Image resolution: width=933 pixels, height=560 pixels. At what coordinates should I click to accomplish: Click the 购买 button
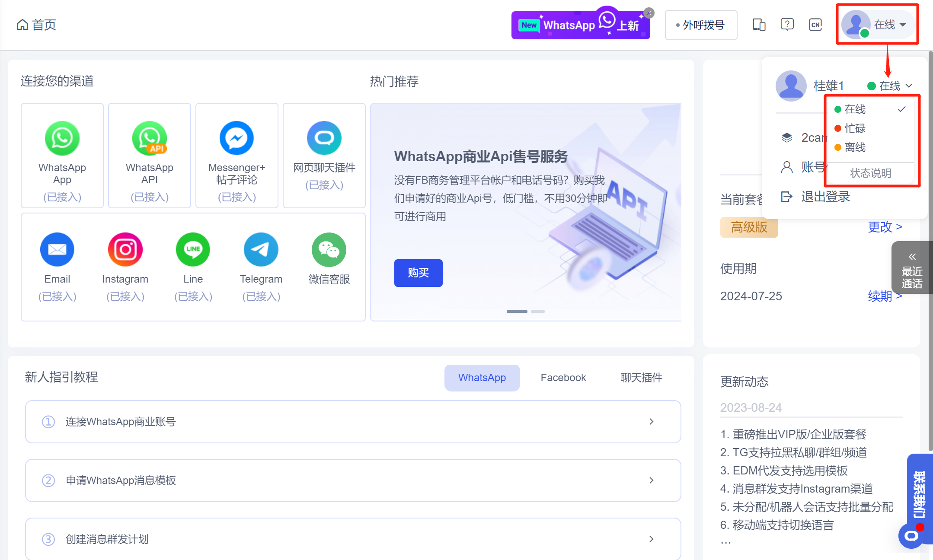[418, 273]
